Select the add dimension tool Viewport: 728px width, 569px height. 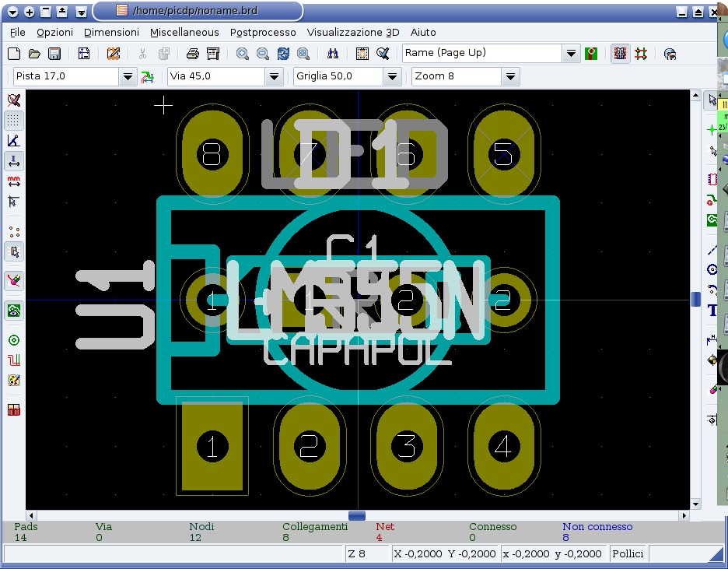pos(712,339)
